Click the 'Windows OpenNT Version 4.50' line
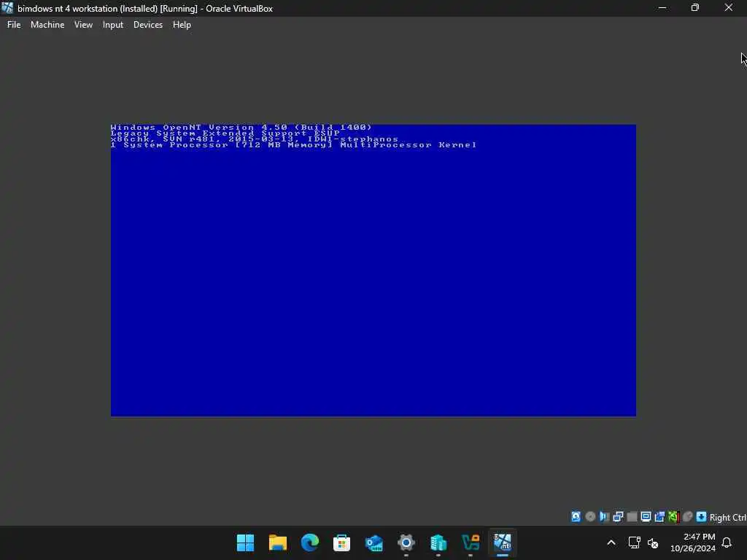Screen dimensions: 747x560 point(241,127)
